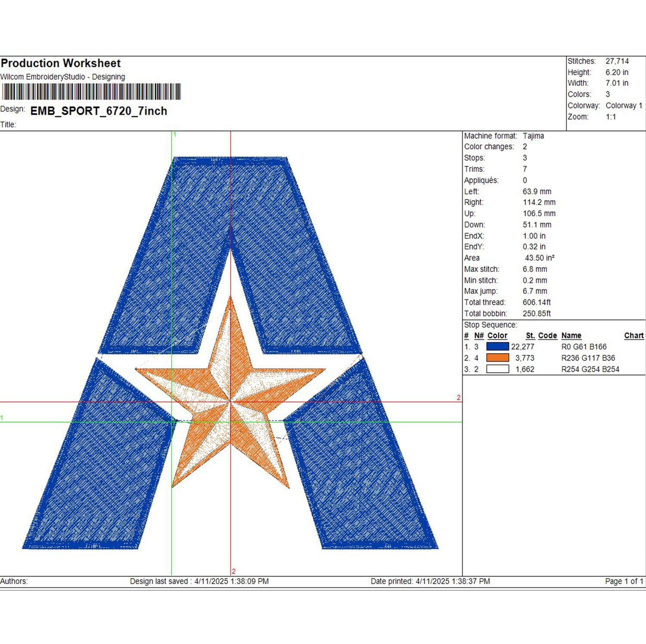Select the 'Colorway 1' value
The width and height of the screenshot is (646, 644).
(x=624, y=106)
